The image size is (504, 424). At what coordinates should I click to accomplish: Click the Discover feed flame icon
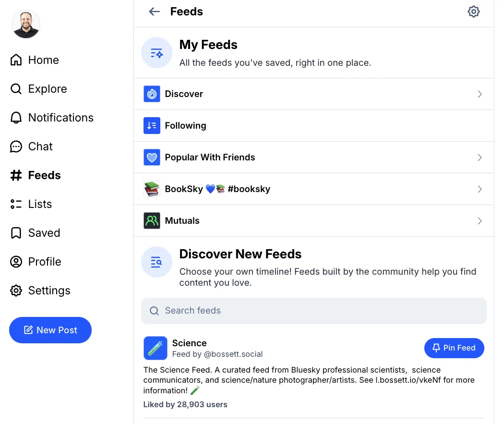[152, 94]
